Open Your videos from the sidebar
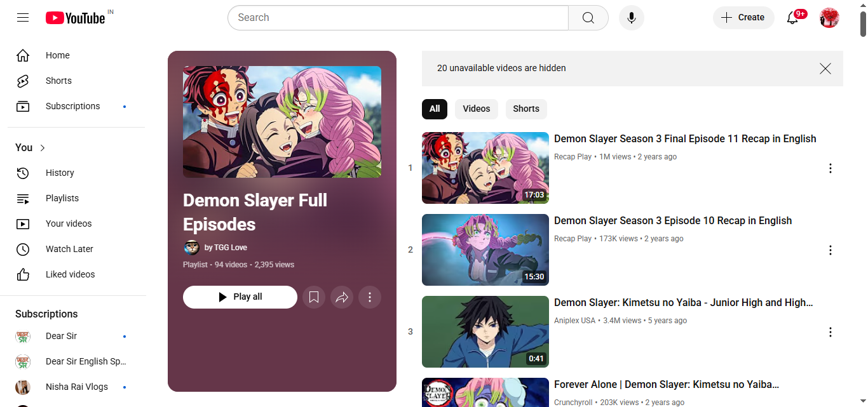Viewport: 868px width, 407px height. (x=76, y=224)
